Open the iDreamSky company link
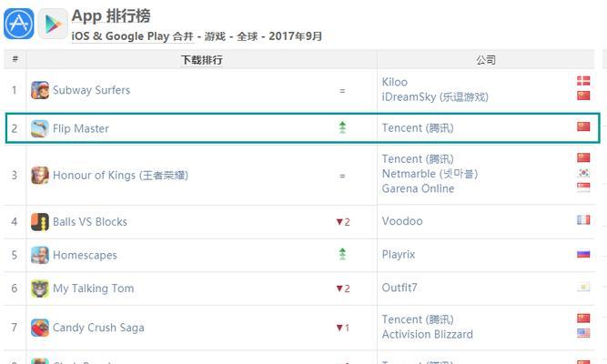 click(x=435, y=96)
